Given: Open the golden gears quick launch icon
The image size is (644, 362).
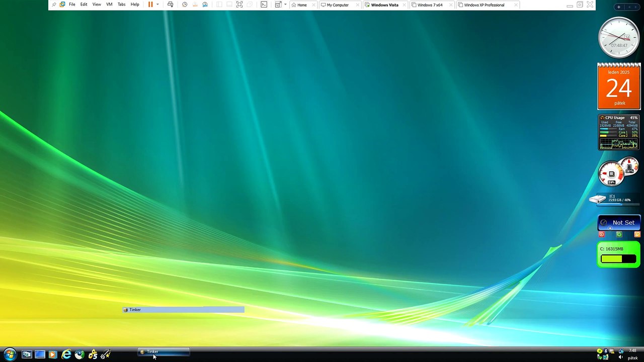Looking at the screenshot, I should click(93, 354).
